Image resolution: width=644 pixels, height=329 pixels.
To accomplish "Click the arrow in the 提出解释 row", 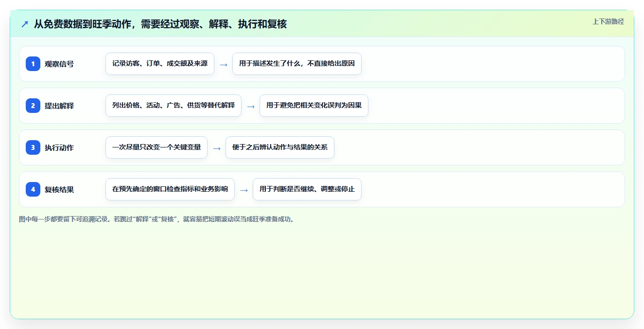I will tap(251, 106).
